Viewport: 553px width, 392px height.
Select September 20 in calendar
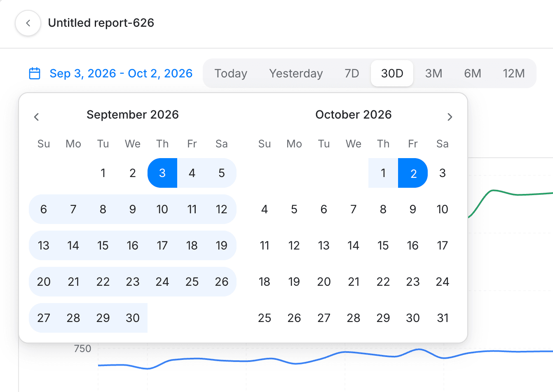pyautogui.click(x=44, y=282)
